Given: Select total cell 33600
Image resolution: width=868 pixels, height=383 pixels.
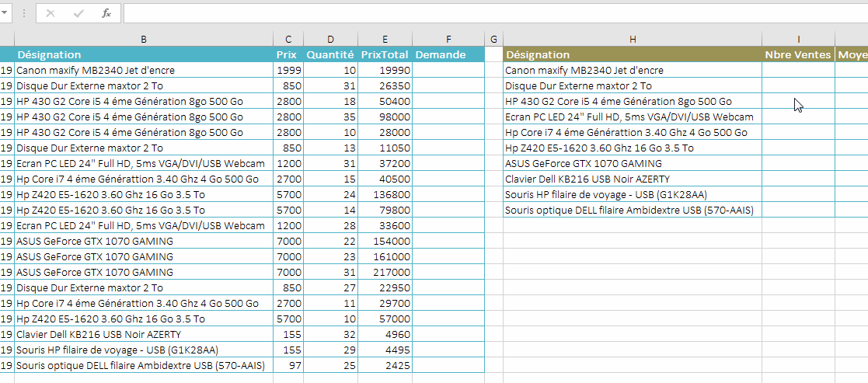Looking at the screenshot, I should pos(385,225).
